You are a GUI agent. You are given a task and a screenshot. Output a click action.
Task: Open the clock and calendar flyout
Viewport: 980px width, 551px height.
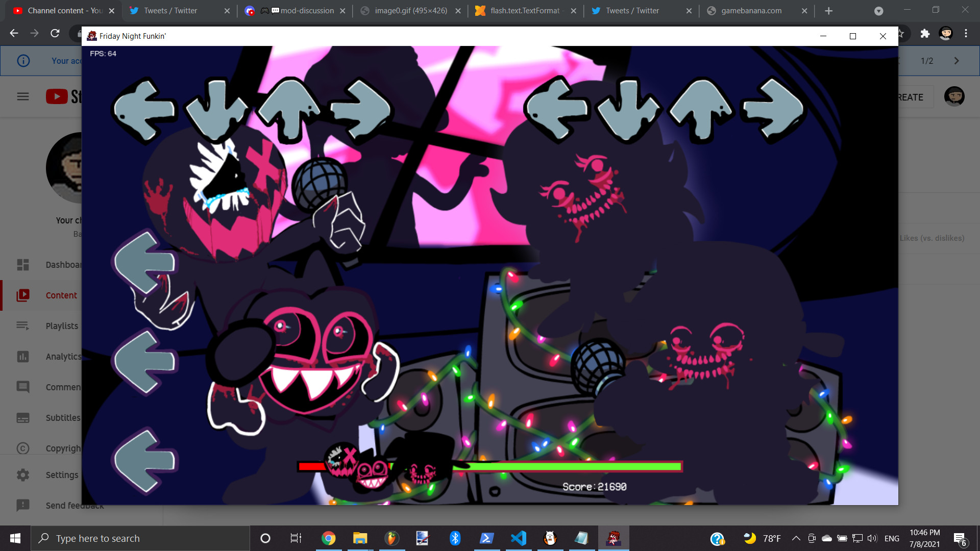pos(924,538)
